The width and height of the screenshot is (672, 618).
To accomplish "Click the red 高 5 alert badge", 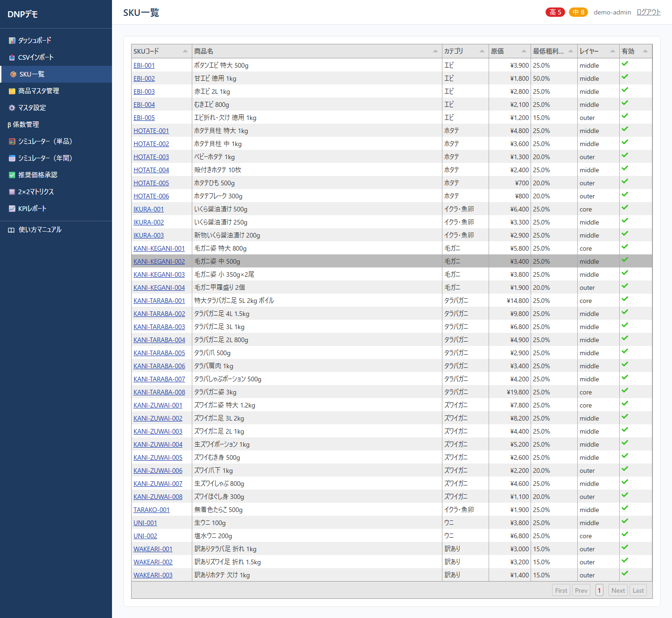I will pos(555,12).
